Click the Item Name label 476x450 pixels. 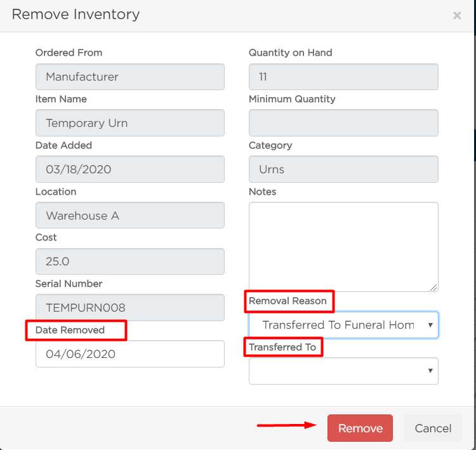(x=61, y=99)
